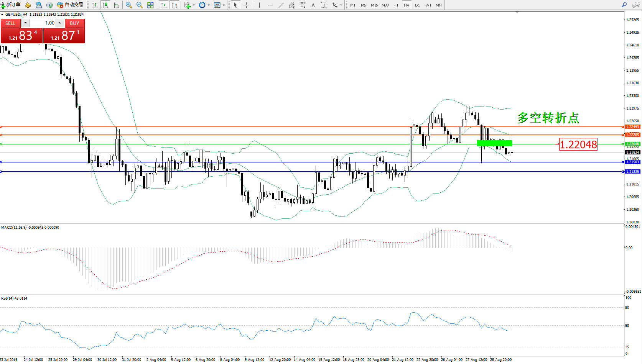Image resolution: width=642 pixels, height=364 pixels.
Task: Toggle chart auto scroll
Action: tap(164, 5)
